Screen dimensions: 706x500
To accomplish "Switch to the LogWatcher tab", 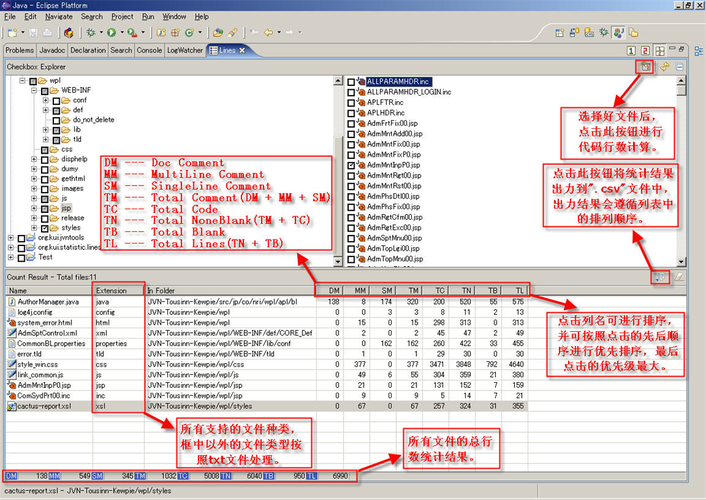I will click(185, 50).
